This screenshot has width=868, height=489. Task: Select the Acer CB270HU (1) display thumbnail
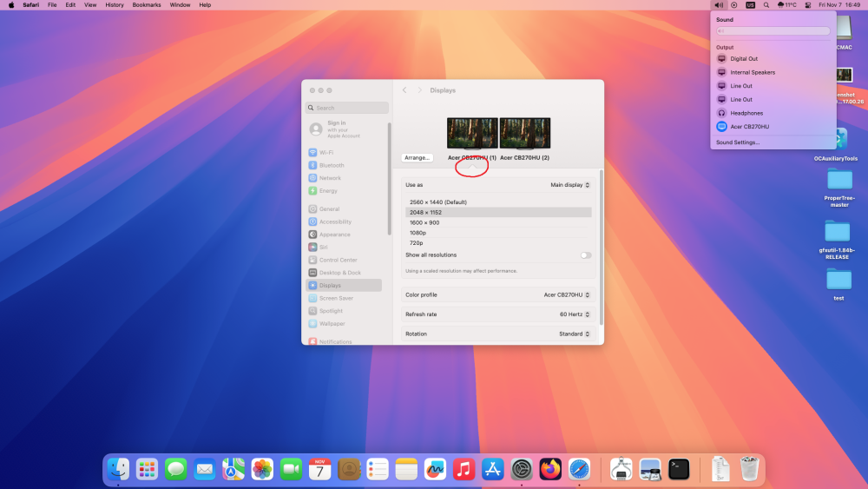pyautogui.click(x=472, y=134)
